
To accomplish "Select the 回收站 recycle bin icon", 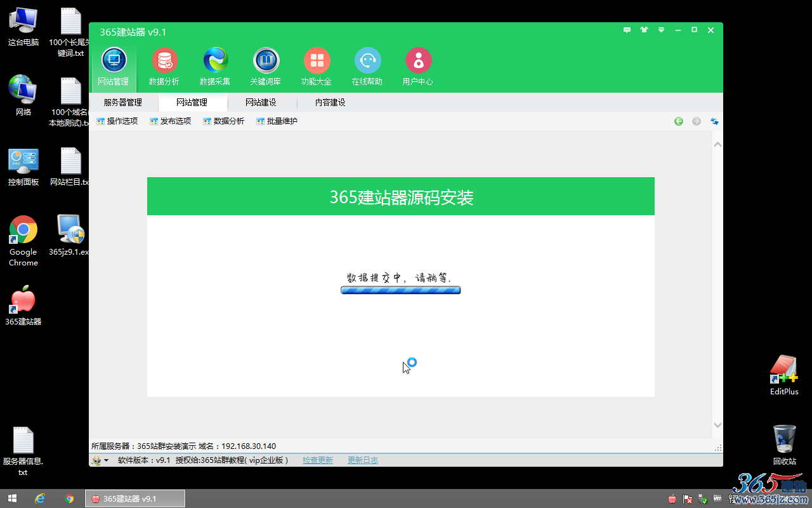I will click(785, 444).
